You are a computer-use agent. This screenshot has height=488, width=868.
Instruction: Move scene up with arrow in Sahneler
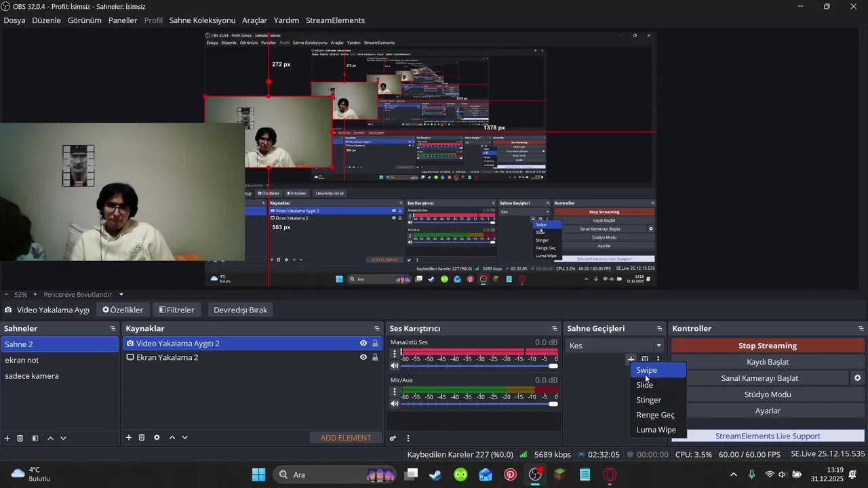click(x=50, y=439)
